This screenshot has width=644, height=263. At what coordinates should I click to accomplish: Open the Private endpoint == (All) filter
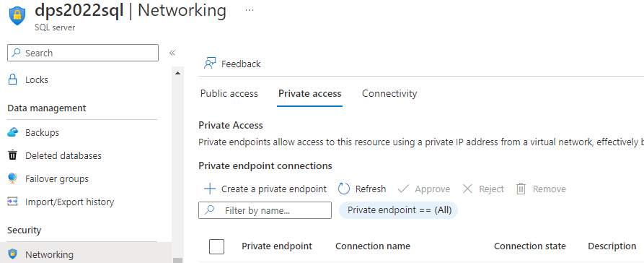coord(398,210)
